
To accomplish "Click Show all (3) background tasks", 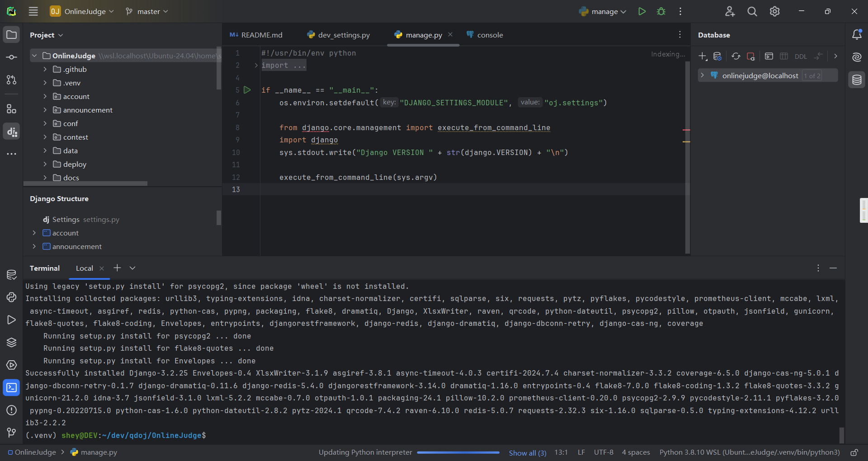I will pyautogui.click(x=528, y=453).
